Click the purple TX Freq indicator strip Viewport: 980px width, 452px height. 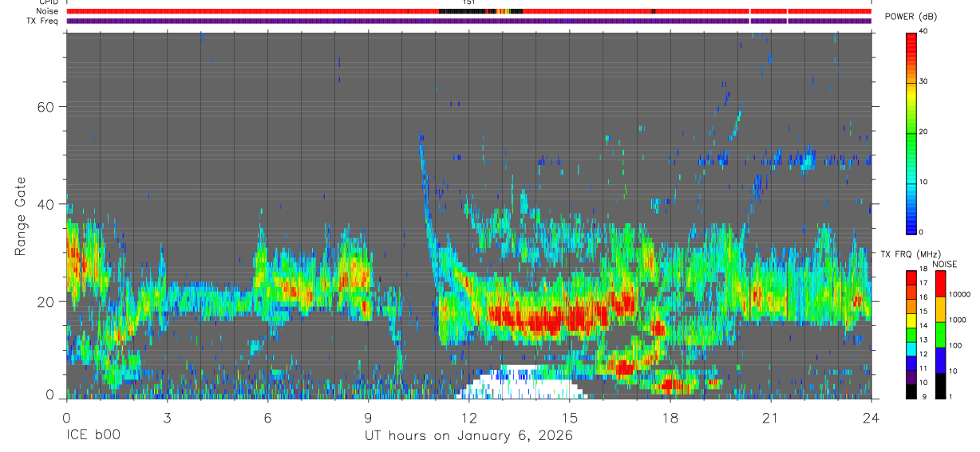coord(468,21)
